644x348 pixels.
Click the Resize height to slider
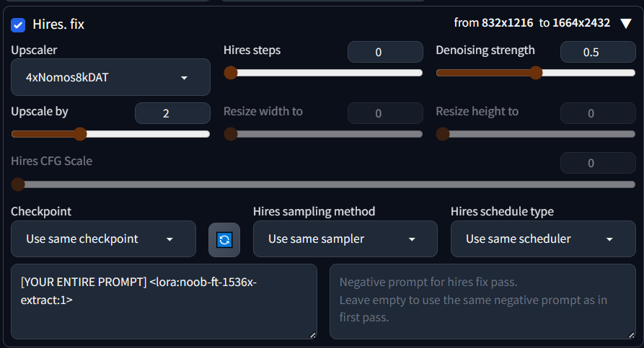(x=536, y=134)
